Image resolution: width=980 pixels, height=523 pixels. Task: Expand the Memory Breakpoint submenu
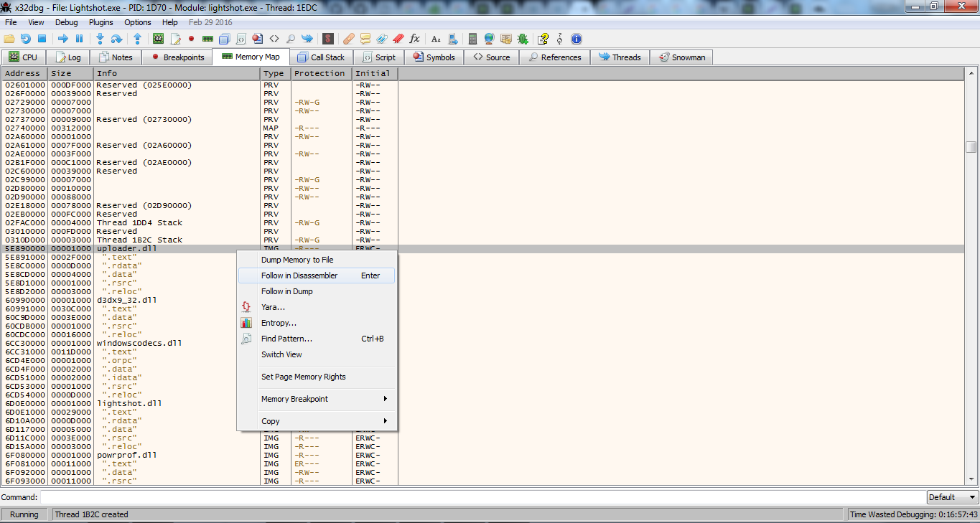[317, 399]
